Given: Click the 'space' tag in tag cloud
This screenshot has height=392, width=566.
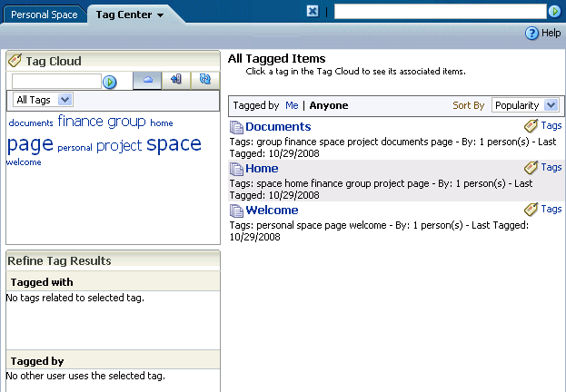Looking at the screenshot, I should [x=174, y=144].
